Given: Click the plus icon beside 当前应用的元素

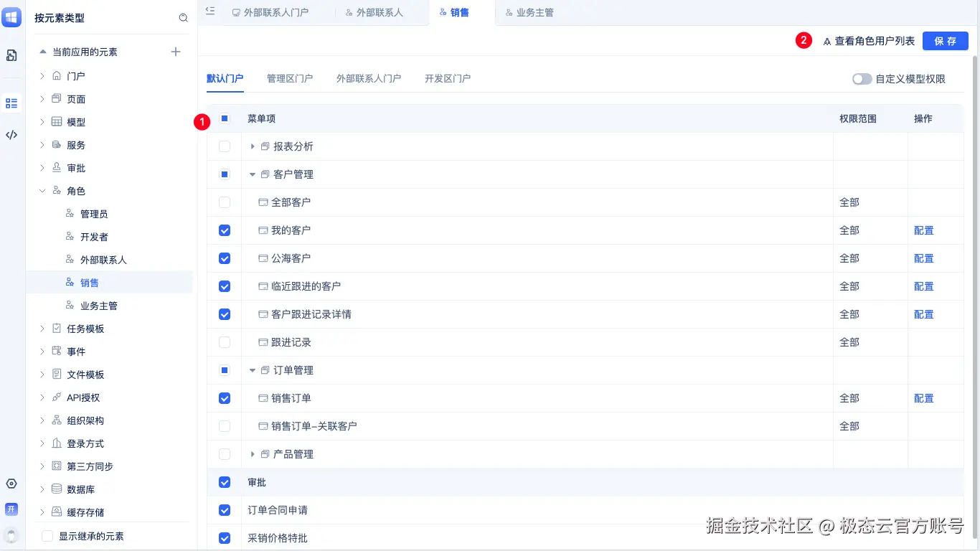Looking at the screenshot, I should 176,52.
